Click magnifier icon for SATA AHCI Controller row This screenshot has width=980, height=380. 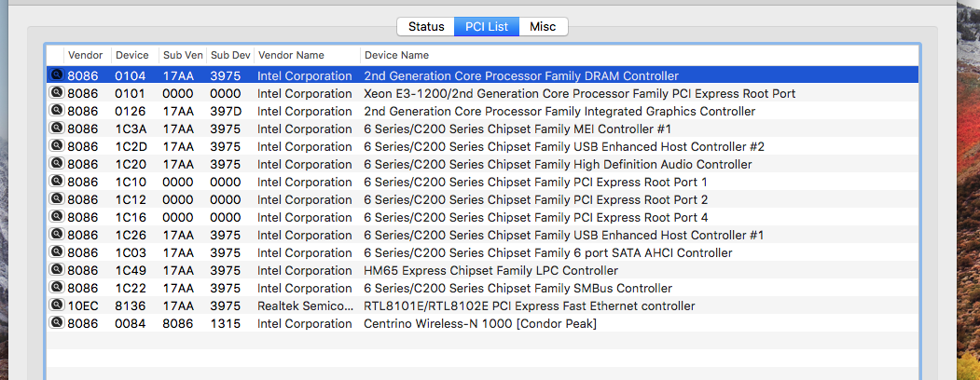[x=56, y=252]
